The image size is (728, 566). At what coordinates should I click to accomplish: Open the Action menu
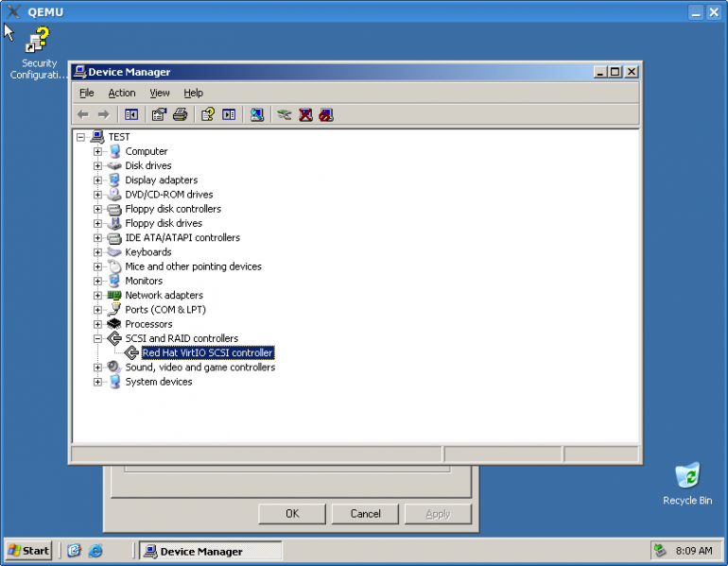click(121, 93)
